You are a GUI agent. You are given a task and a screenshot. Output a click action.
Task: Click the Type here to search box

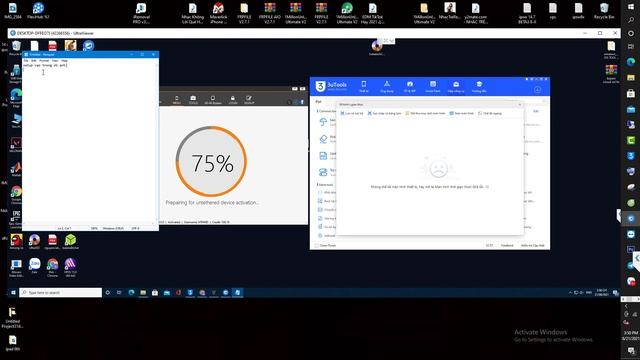60,292
